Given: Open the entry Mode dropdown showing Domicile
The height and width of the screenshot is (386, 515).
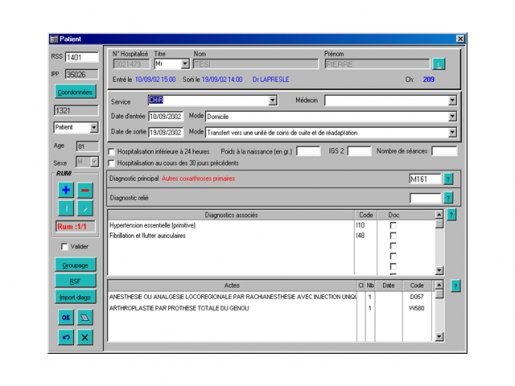Looking at the screenshot, I should coord(452,117).
